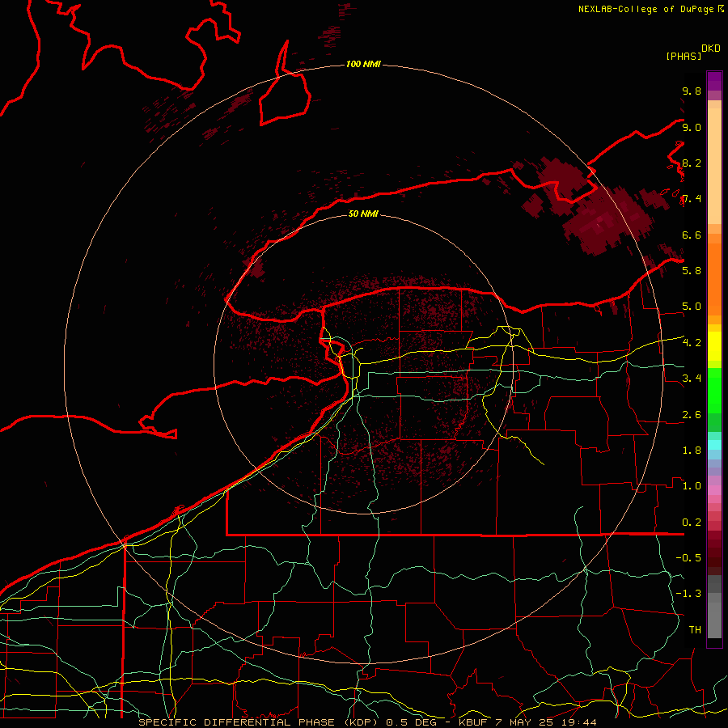Click the 3.4 scale value
This screenshot has width=728, height=728.
click(692, 378)
